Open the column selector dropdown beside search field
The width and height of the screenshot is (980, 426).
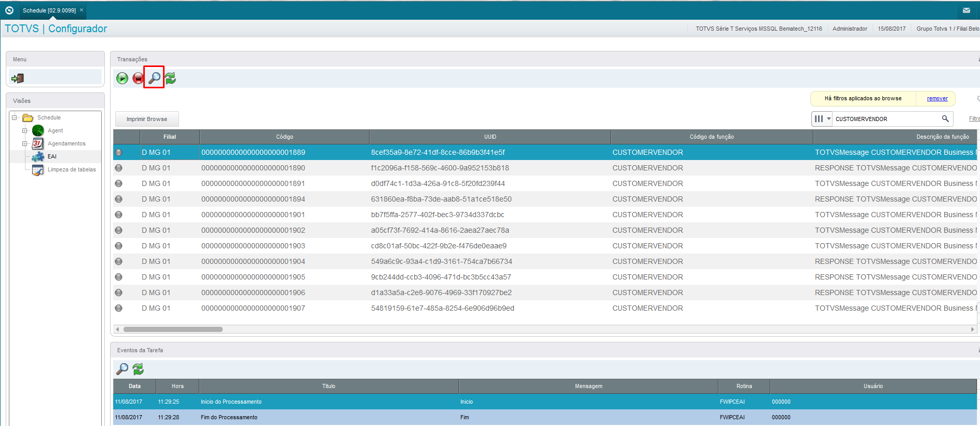tap(822, 119)
